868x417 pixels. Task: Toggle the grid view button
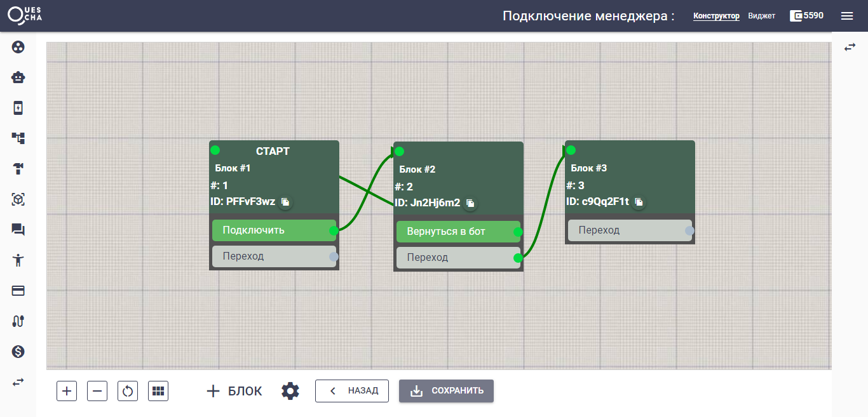coord(158,391)
